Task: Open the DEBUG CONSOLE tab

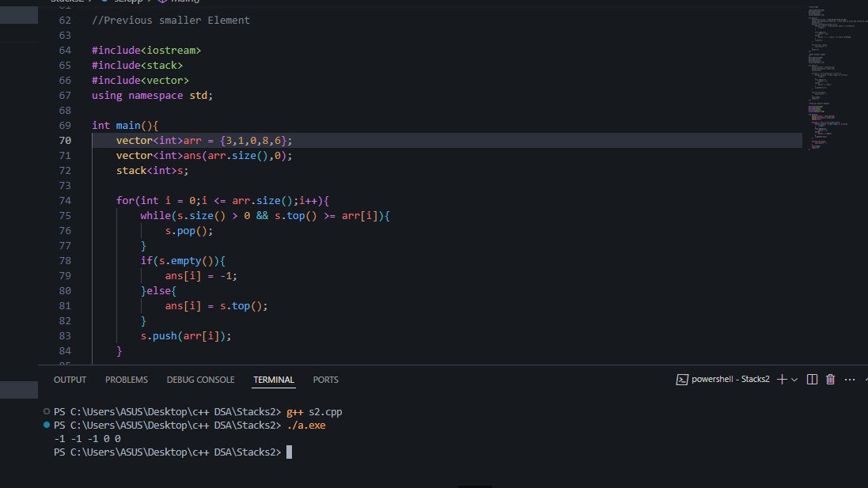Action: click(x=200, y=380)
